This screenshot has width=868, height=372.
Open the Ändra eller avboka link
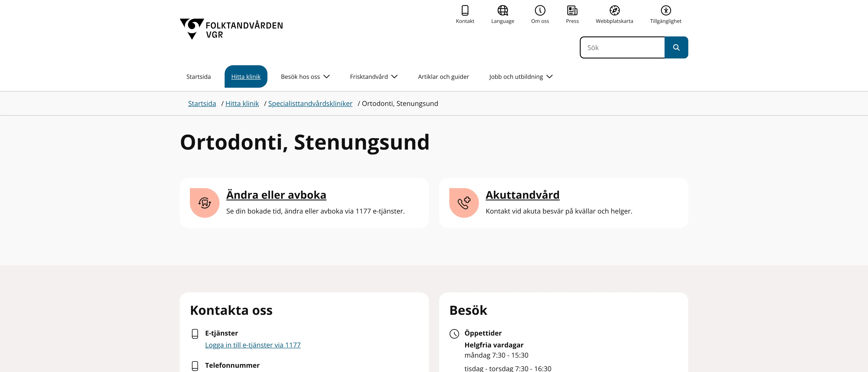tap(276, 195)
